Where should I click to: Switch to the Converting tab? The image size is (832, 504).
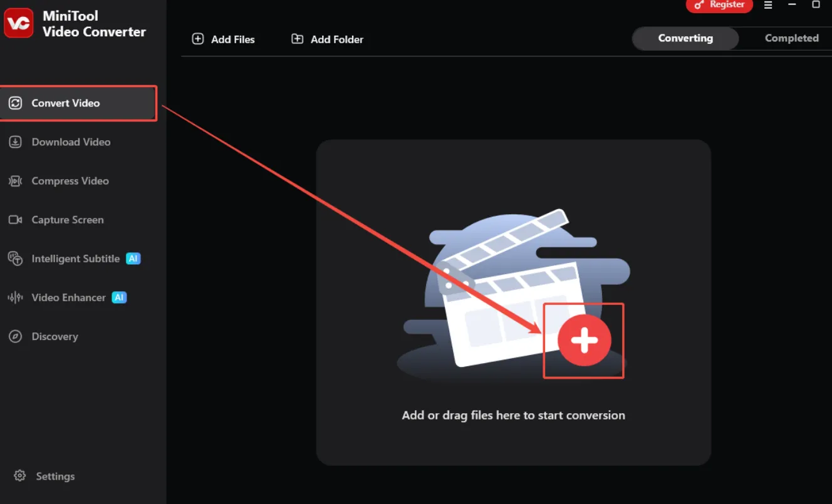click(685, 38)
